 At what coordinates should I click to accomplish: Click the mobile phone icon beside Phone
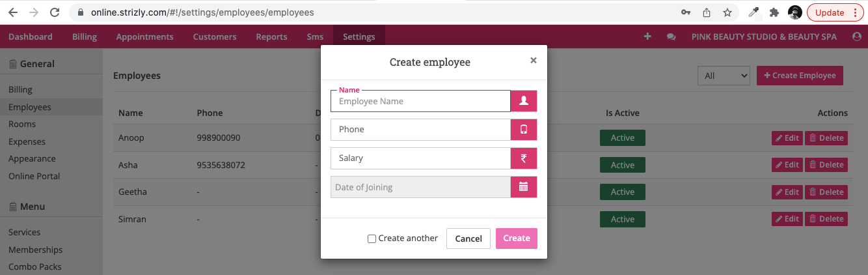coord(524,129)
